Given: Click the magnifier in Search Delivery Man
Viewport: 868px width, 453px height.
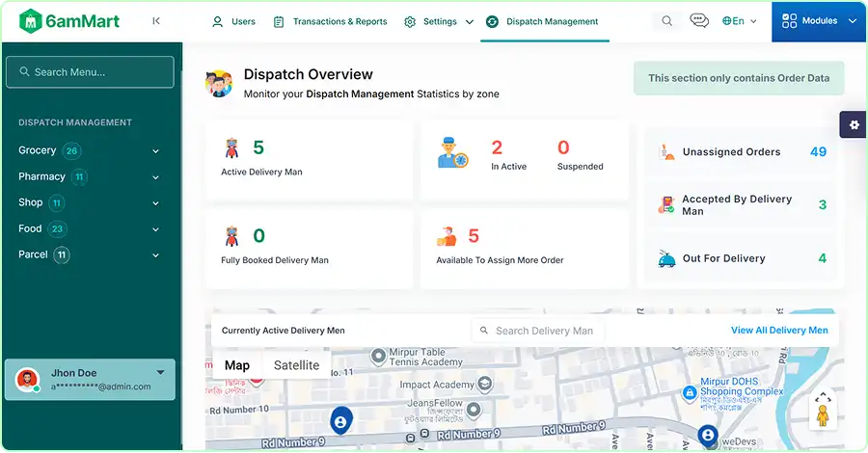Looking at the screenshot, I should tap(484, 331).
